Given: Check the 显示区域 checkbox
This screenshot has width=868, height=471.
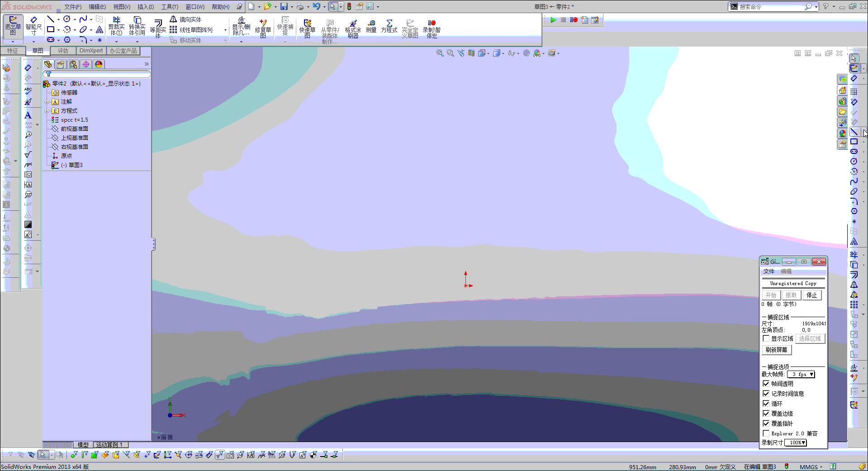Looking at the screenshot, I should [766, 338].
